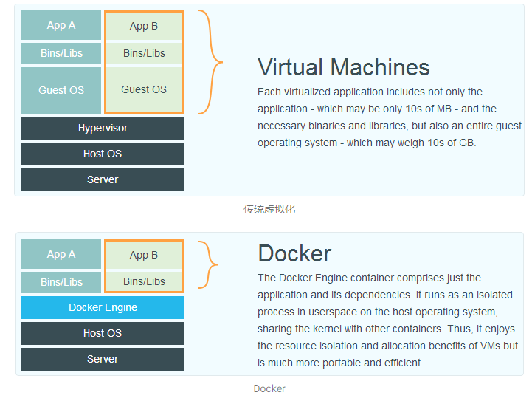The height and width of the screenshot is (404, 532).
Task: Click the App B box in Virtual Machines diagram
Action: tap(144, 26)
